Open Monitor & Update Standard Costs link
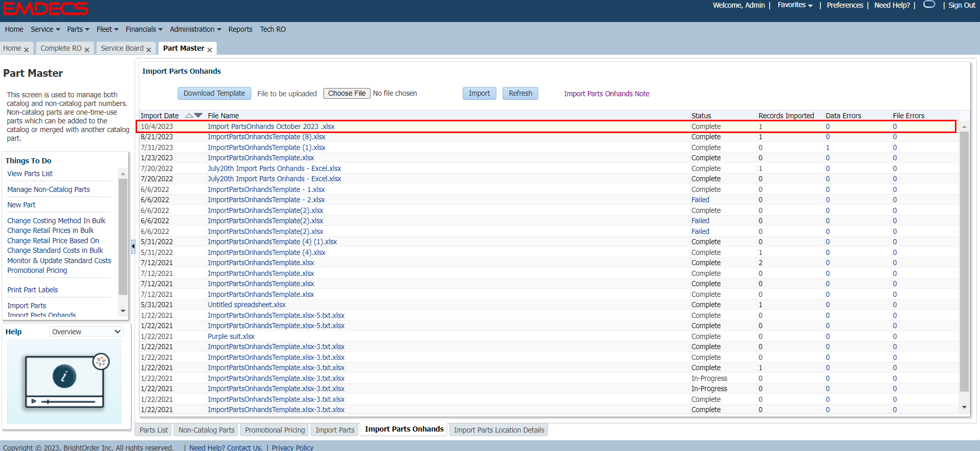Screen dimensions: 980x451 point(59,261)
